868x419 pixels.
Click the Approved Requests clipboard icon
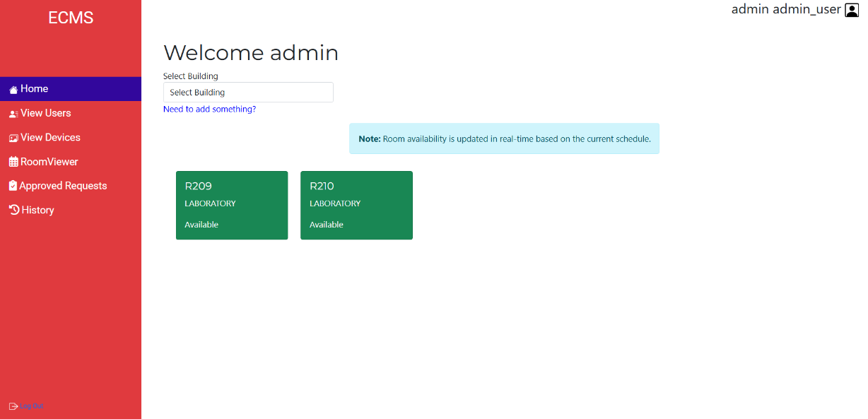[x=13, y=186]
